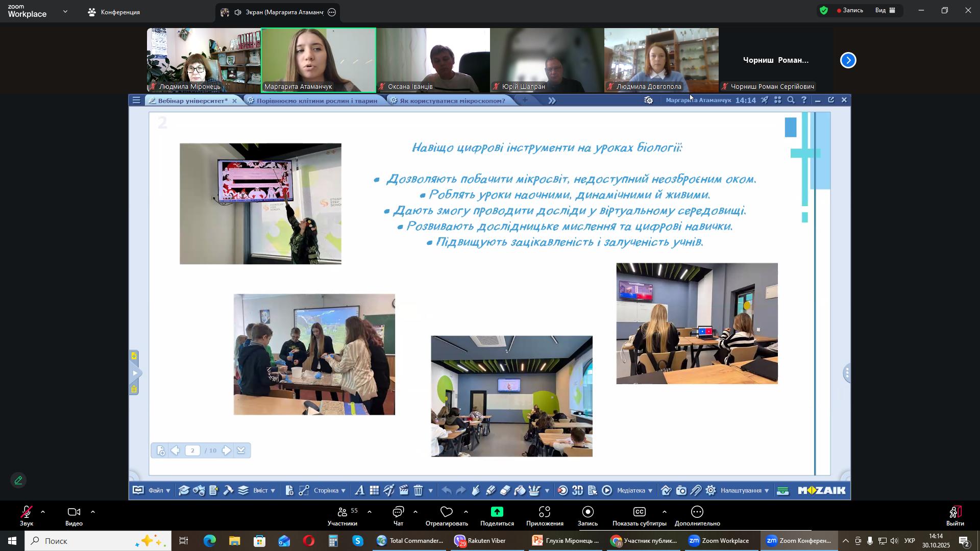Click the green Поделиться share button
Viewport: 980px width, 551px height.
coord(497,515)
